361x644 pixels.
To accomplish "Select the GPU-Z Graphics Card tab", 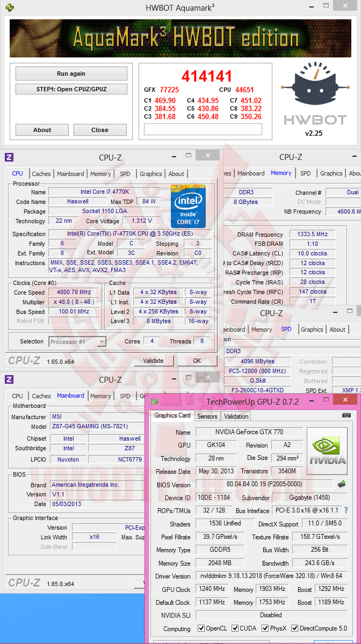I will coord(172,415).
